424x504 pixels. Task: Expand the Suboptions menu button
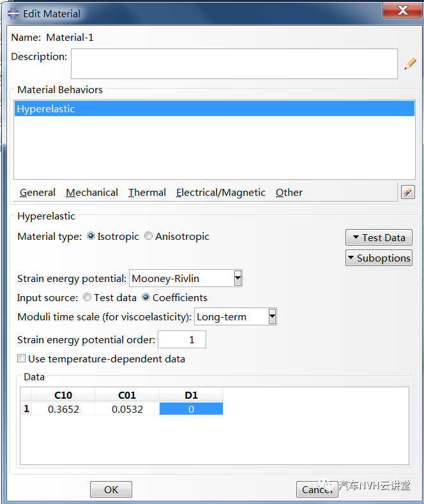(379, 258)
